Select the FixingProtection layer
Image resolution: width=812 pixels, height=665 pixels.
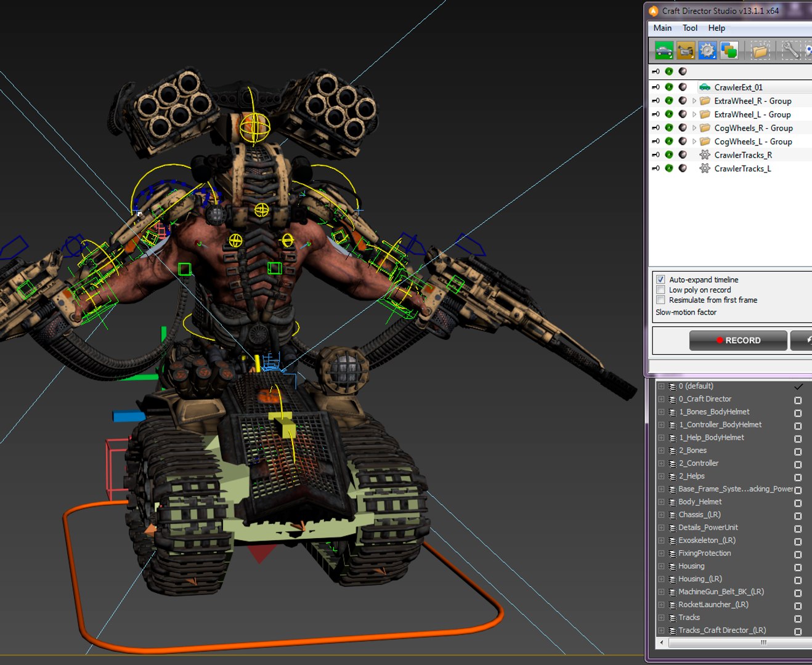705,554
